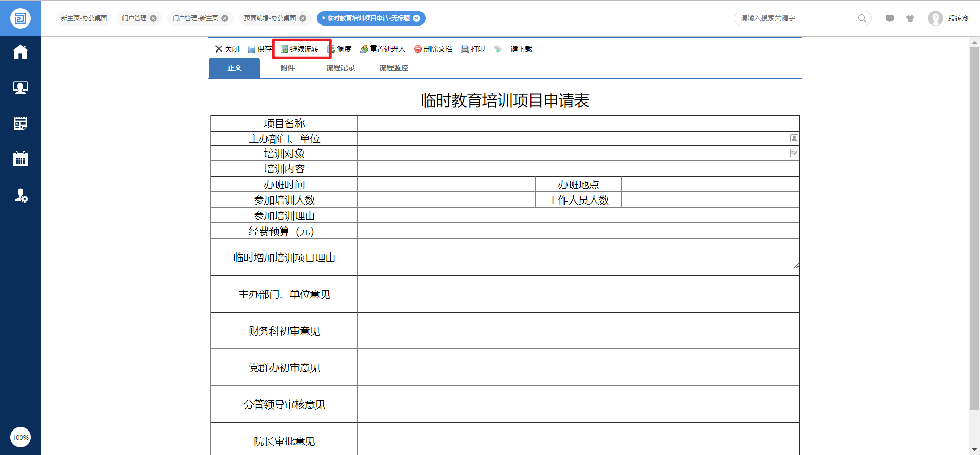Click the search magnifier icon
This screenshot has width=980, height=455.
point(862,18)
